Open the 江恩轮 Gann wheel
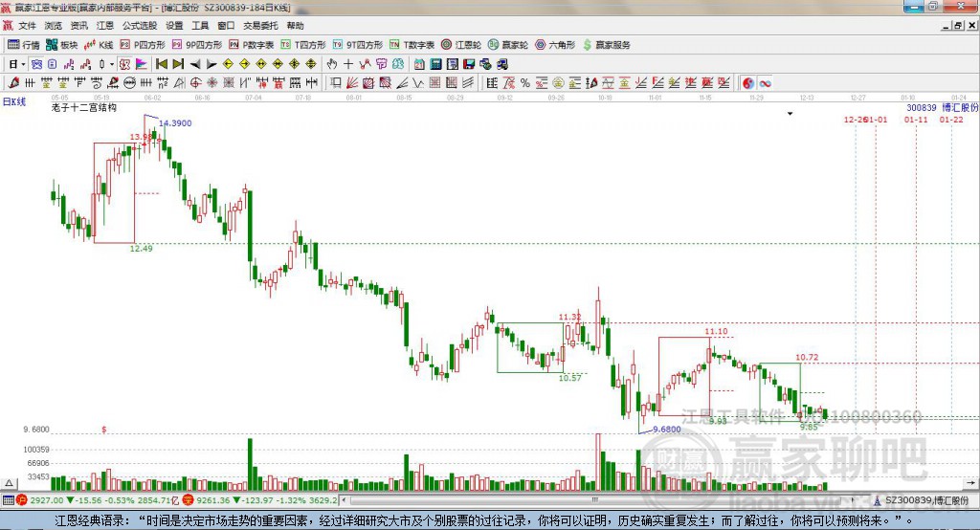This screenshot has height=530, width=980. coord(461,45)
